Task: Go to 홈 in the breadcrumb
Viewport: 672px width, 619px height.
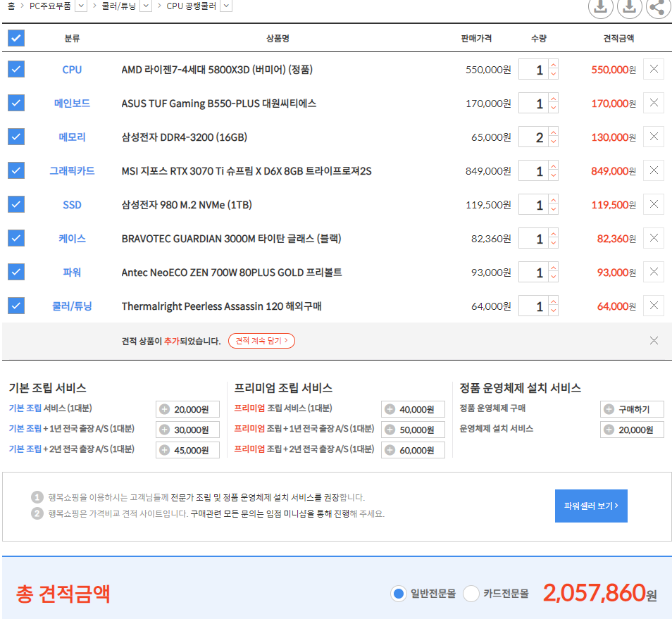Action: [x=11, y=6]
